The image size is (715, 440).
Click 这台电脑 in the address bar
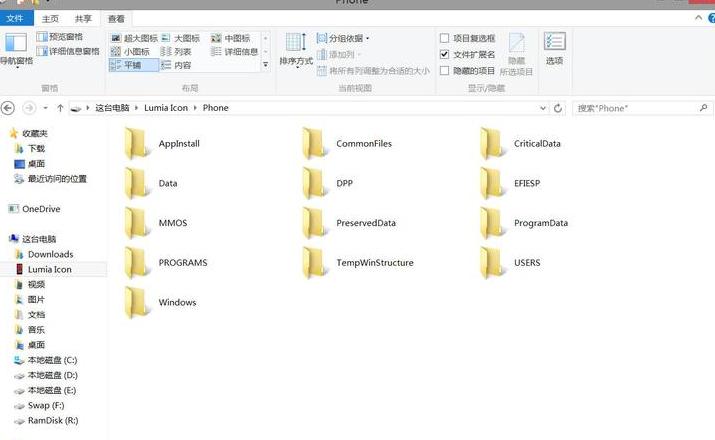(x=112, y=108)
